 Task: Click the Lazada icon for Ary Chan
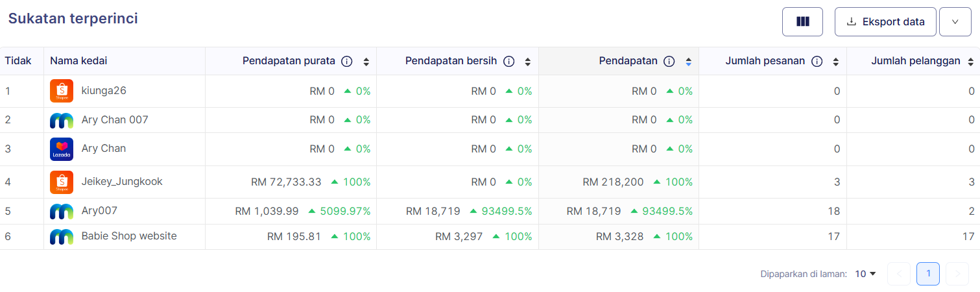62,149
